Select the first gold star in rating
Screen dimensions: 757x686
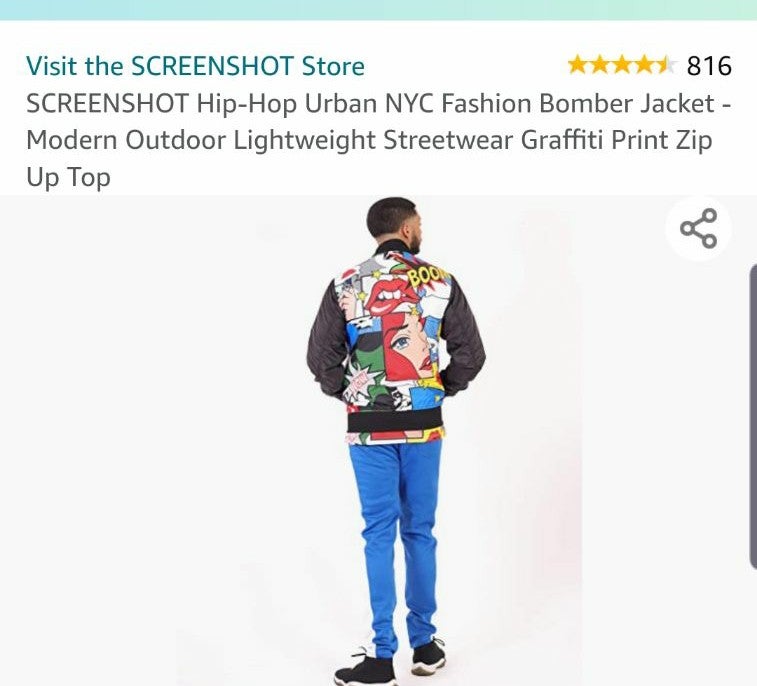click(x=577, y=65)
